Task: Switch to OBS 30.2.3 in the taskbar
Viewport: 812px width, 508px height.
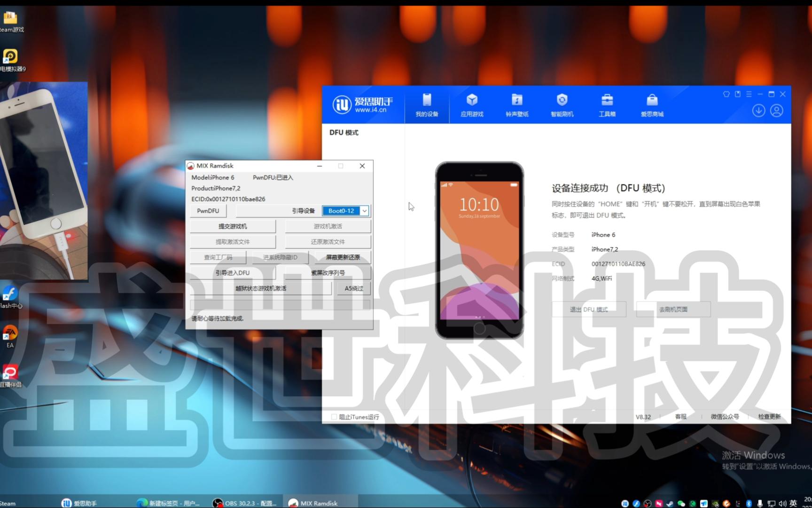Action: 244,503
